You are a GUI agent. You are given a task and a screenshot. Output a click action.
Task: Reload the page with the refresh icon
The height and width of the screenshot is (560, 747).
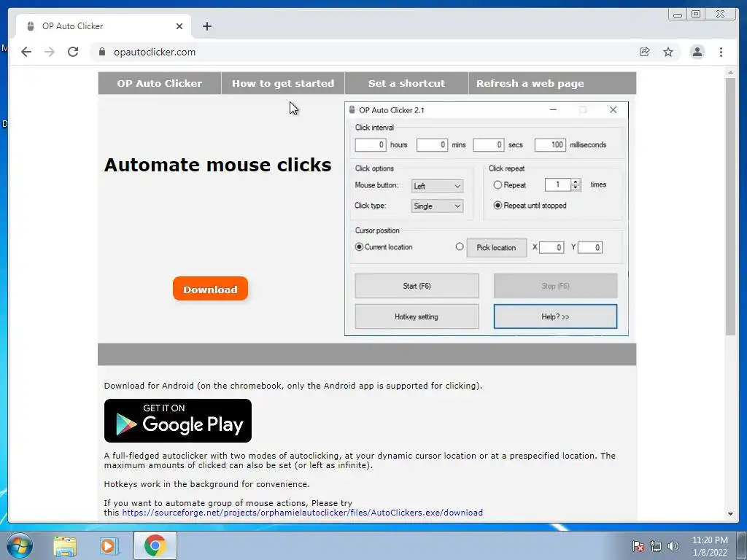pyautogui.click(x=73, y=52)
